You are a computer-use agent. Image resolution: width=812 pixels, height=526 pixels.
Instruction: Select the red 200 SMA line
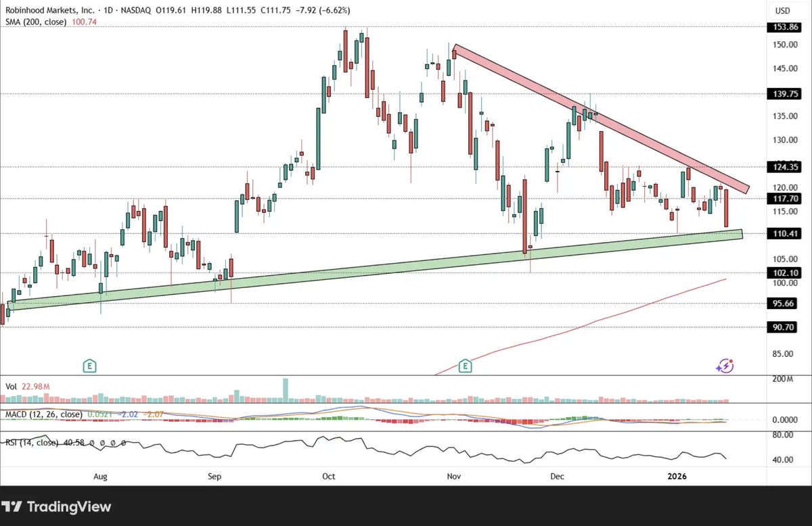[x=582, y=327]
